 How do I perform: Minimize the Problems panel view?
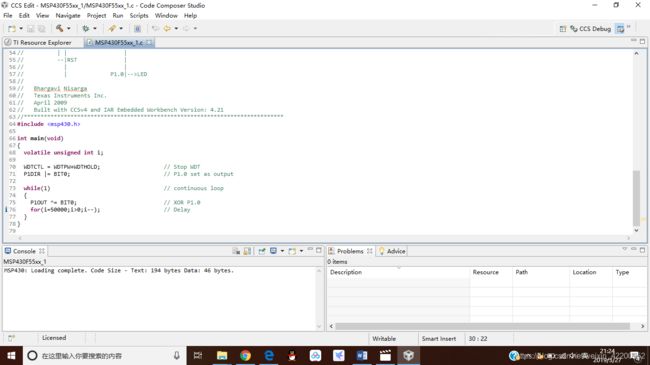tap(633, 249)
